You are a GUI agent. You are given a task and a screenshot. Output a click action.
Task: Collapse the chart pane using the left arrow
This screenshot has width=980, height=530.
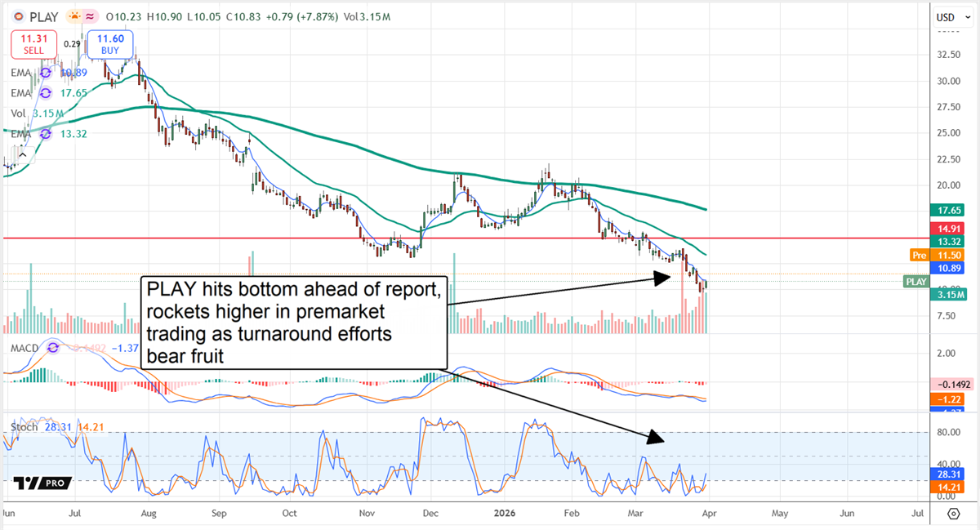[x=22, y=154]
